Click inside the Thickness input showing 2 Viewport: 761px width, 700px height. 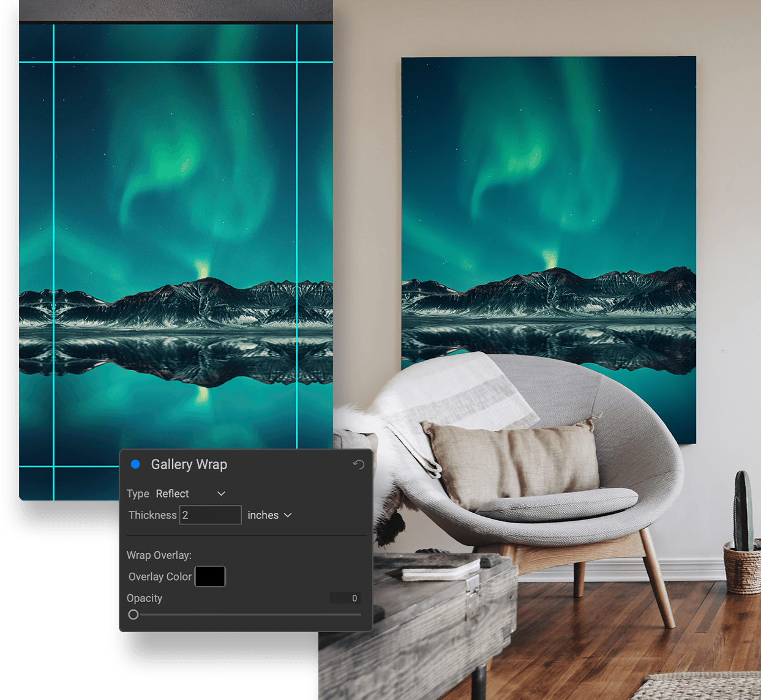[x=210, y=515]
